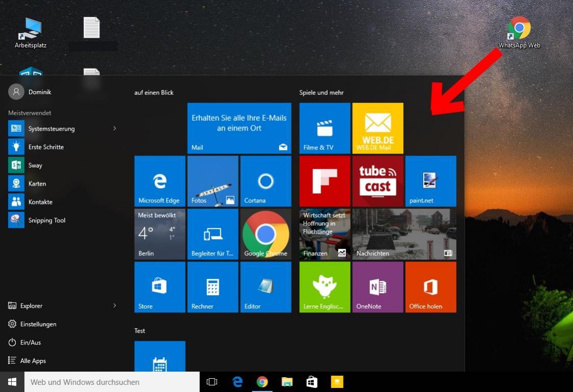The width and height of the screenshot is (573, 392).
Task: Open the tube cast tile
Action: (377, 181)
